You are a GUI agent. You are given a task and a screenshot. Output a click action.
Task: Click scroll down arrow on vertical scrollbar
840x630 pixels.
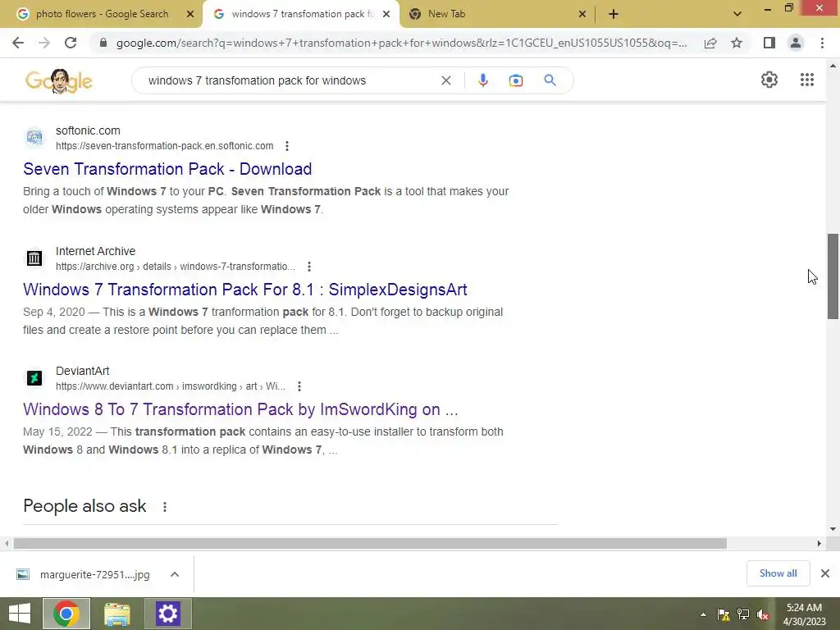(x=833, y=529)
